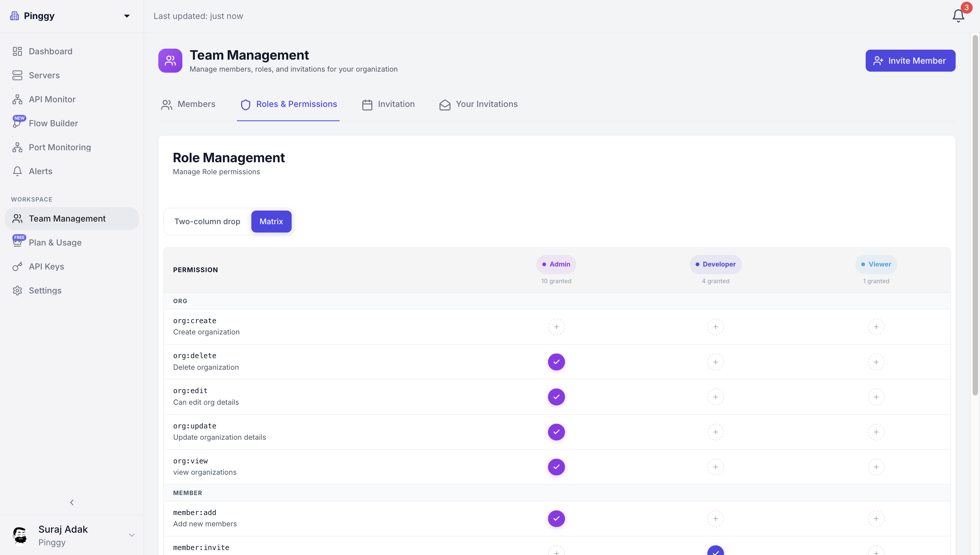Screen dimensions: 980x555
Task: Click the Dashboard grid icon
Action: [17, 51]
